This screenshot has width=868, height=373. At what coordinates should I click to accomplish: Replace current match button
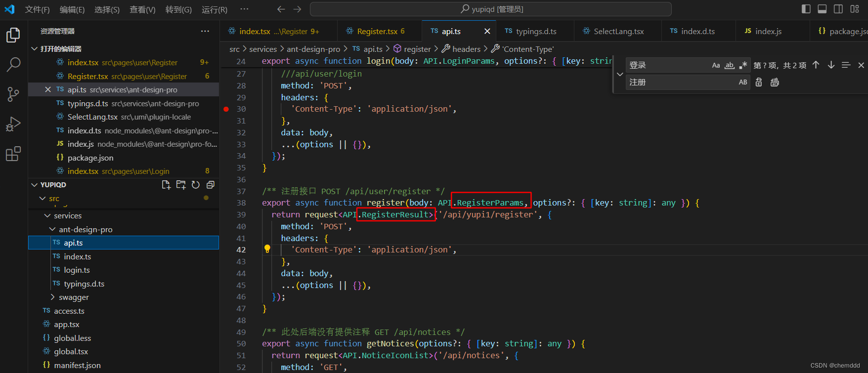pos(759,82)
